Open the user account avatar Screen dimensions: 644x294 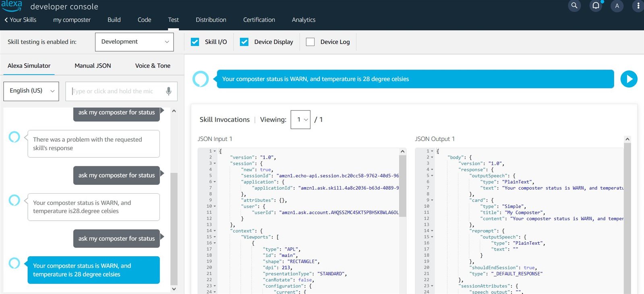coord(617,6)
